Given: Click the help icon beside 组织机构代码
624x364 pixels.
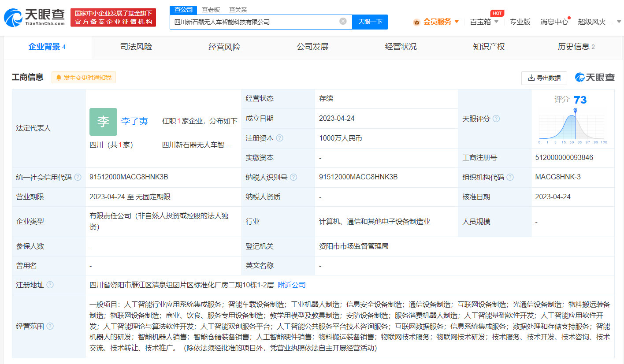Looking at the screenshot, I should click(510, 177).
